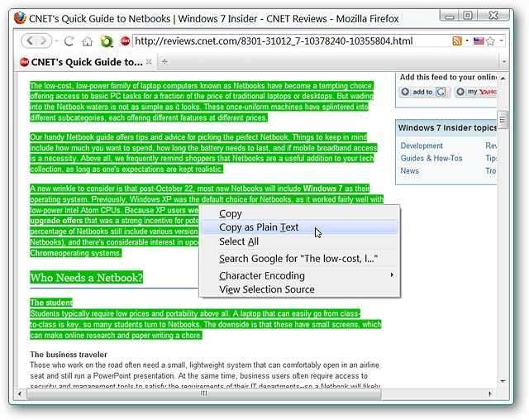Select the CNET's Quick Guide tab
The height and width of the screenshot is (420, 529).
(86, 62)
